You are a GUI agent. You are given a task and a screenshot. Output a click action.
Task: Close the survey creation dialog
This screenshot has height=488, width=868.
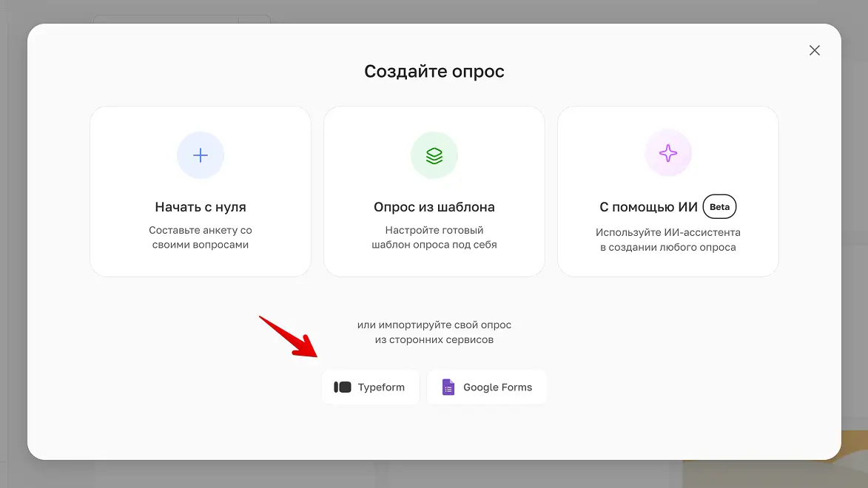tap(815, 50)
